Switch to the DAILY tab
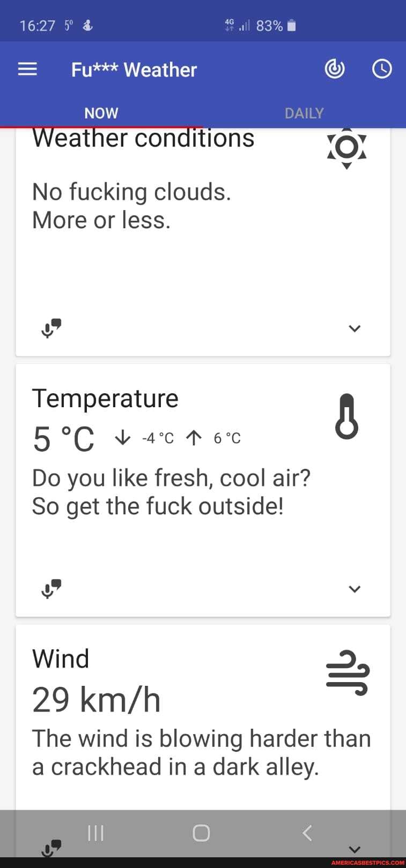 304,113
